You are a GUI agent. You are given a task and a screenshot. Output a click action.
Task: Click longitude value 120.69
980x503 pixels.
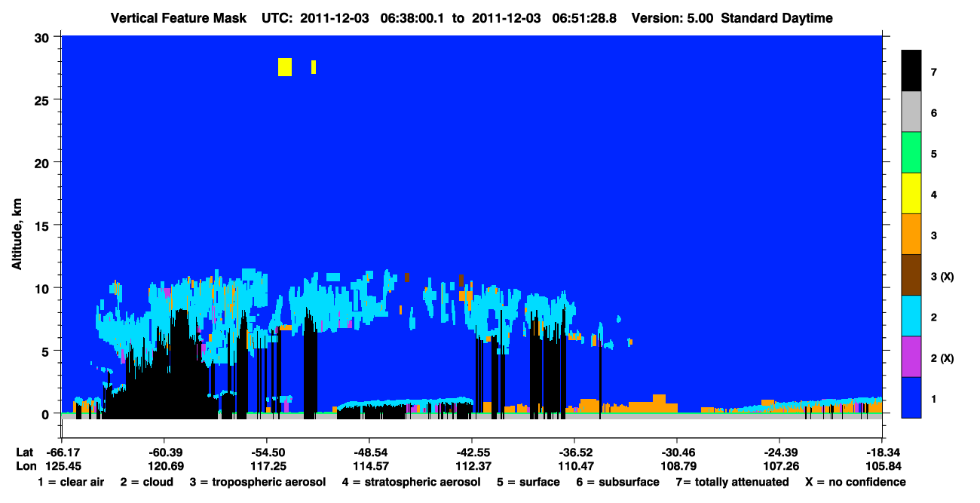(164, 466)
